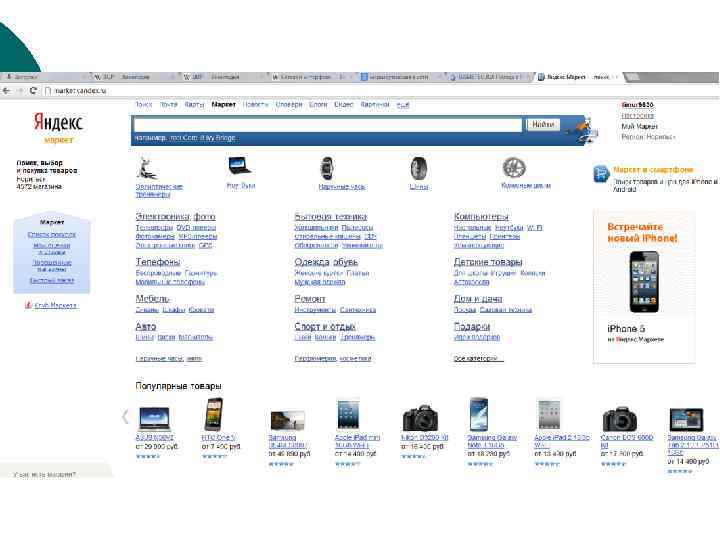The width and height of the screenshot is (720, 540).
Task: Click the Клуб Маркета icon in sidebar
Action: pyautogui.click(x=28, y=305)
